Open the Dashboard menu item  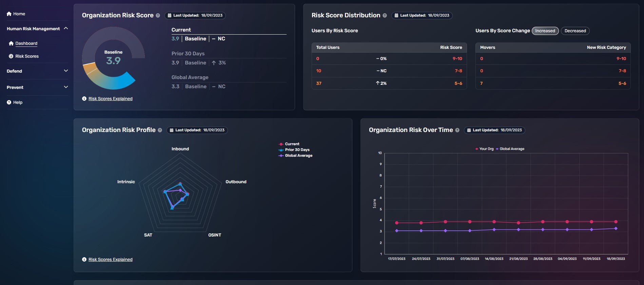tap(26, 43)
